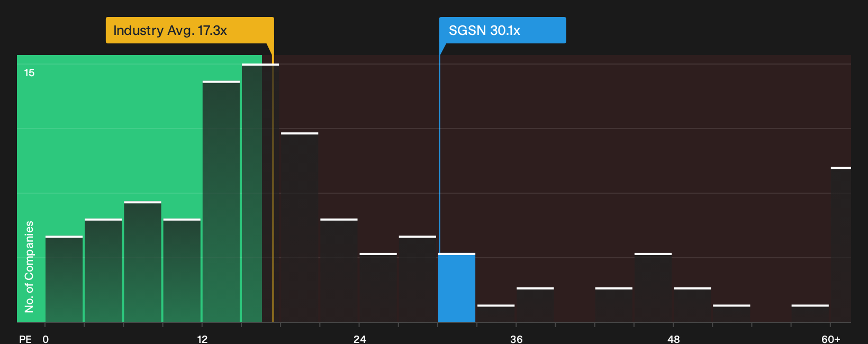868x344 pixels.
Task: Click the x-axis label 36
Action: [517, 339]
